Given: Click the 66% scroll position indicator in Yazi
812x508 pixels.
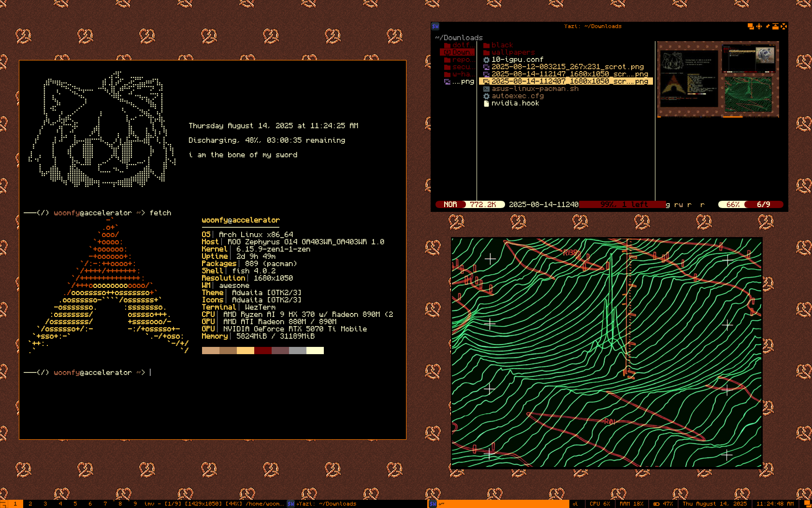Looking at the screenshot, I should (x=733, y=205).
